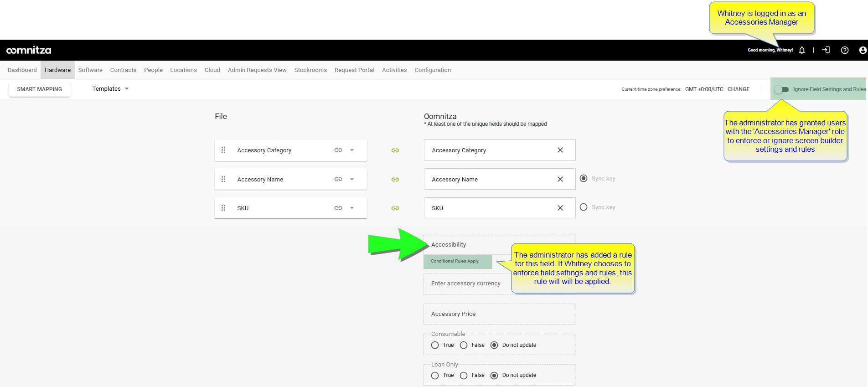868x387 pixels.
Task: Open the Stockrooms tab
Action: pos(310,70)
